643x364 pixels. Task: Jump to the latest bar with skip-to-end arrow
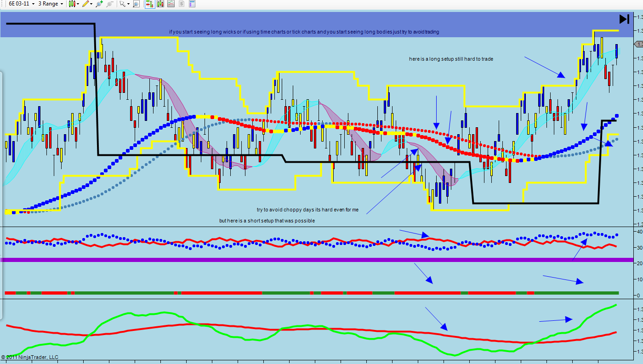click(624, 19)
